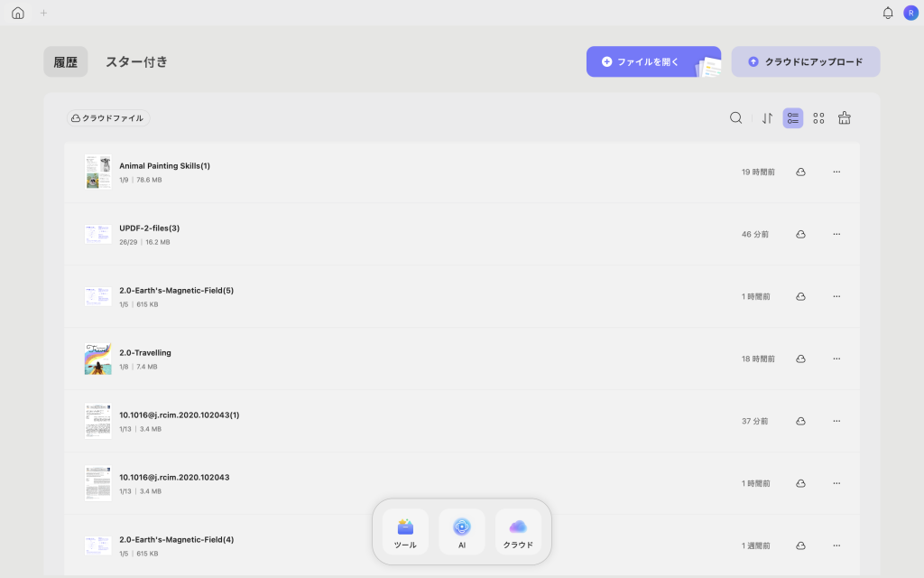
Task: Click cloud icon for the 10.1016@j.rcim.2020.102043 row opened 1 時間前
Action: 800,484
